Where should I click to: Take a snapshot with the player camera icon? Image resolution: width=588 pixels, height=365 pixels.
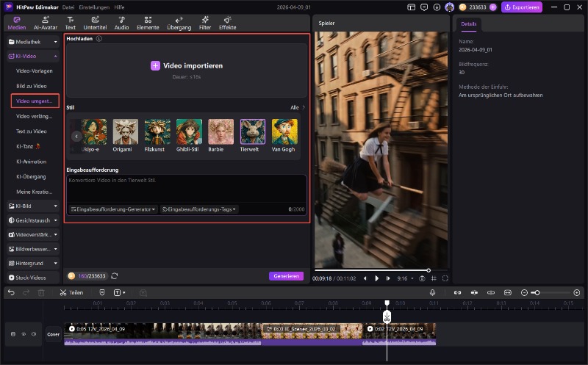[x=422, y=278]
